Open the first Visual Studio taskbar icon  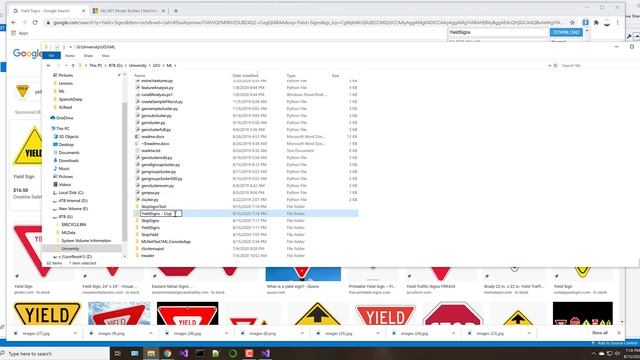184,353
